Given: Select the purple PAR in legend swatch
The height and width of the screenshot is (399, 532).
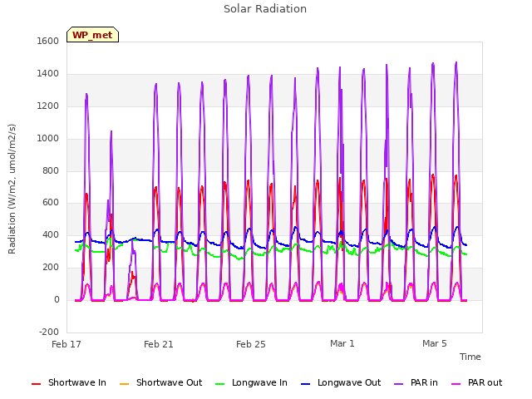Looking at the screenshot, I should coord(399,384).
